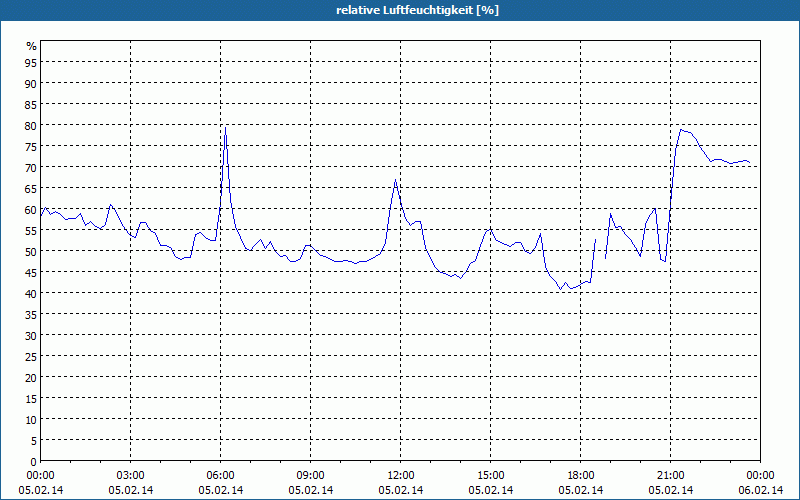Click the chart title 'relative Luftfeuchtigkeit [%]'
This screenshot has height=500, width=800.
(417, 10)
